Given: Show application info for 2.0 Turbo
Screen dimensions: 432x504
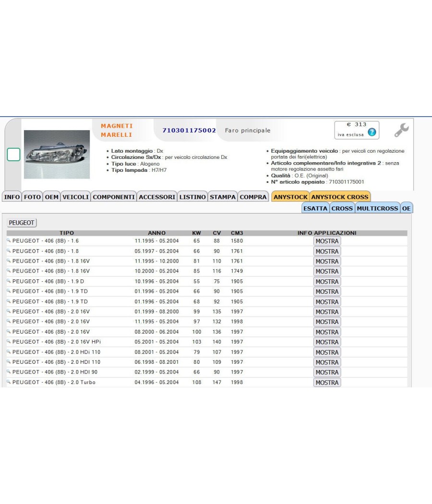Looking at the screenshot, I should click(x=327, y=383).
